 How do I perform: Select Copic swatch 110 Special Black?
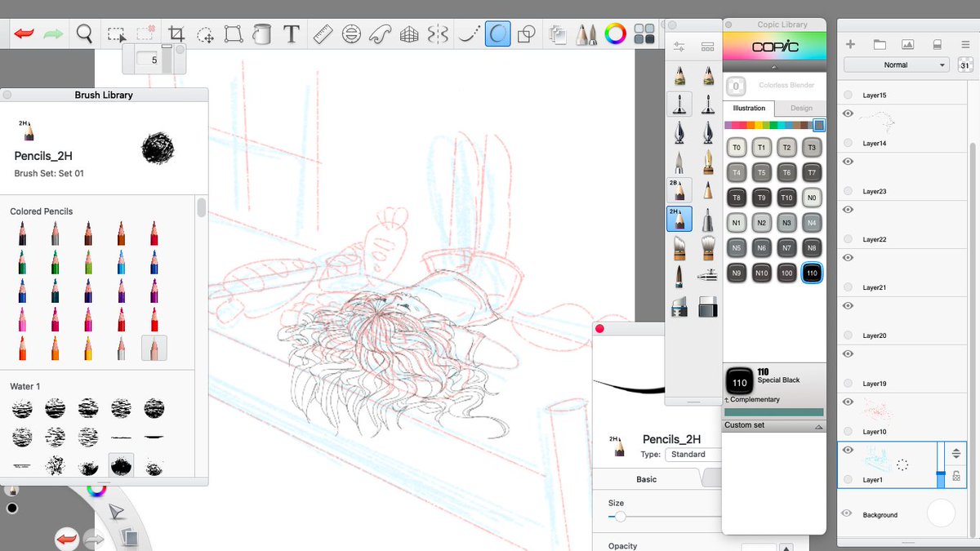click(x=811, y=273)
